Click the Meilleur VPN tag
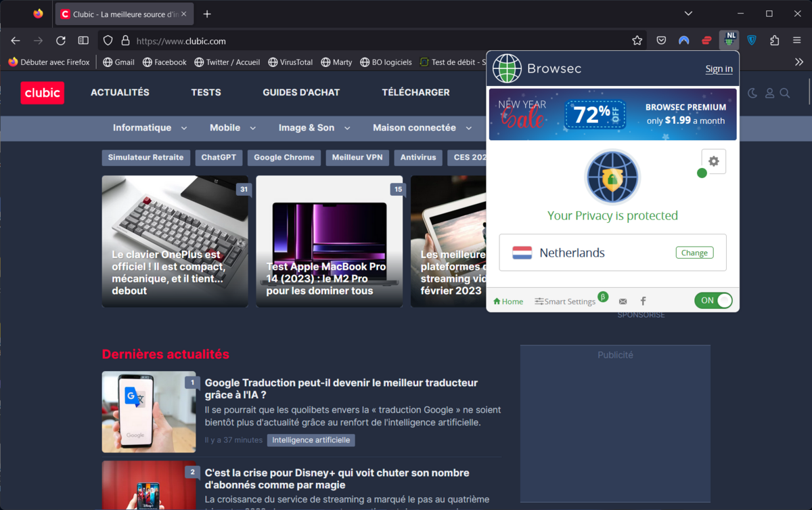Screen dimensions: 812x510 [x=357, y=157]
